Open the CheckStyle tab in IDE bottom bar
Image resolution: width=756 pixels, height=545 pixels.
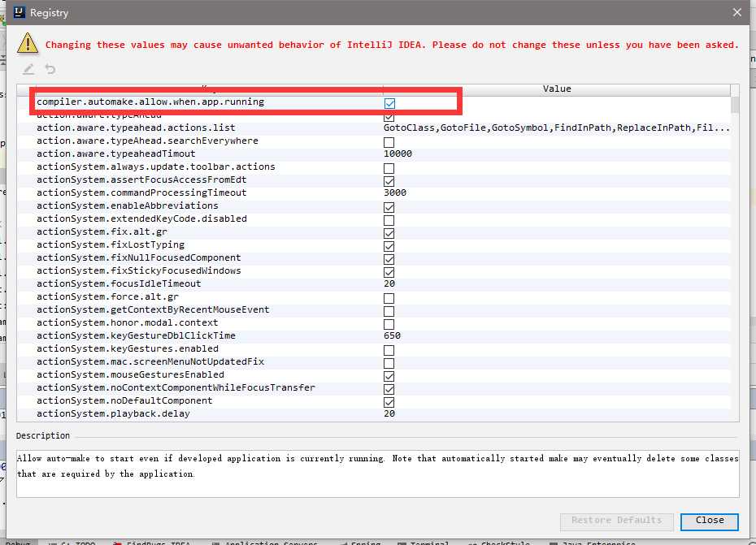tap(499, 543)
